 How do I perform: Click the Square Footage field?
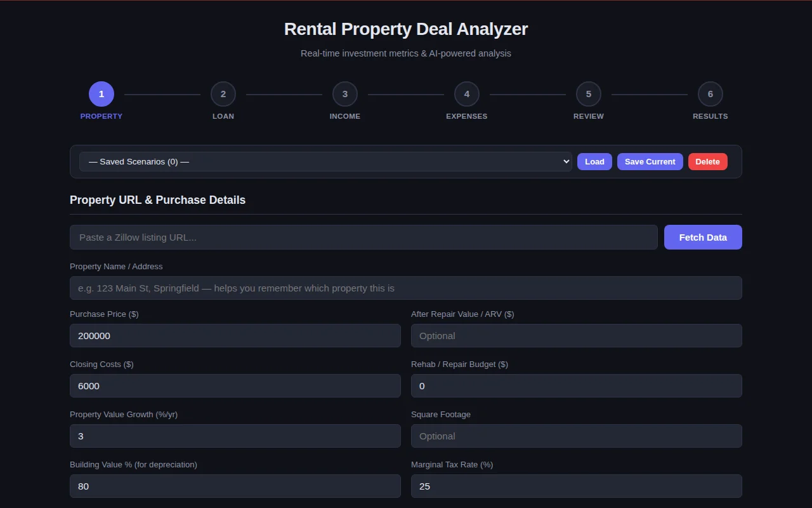pos(577,436)
